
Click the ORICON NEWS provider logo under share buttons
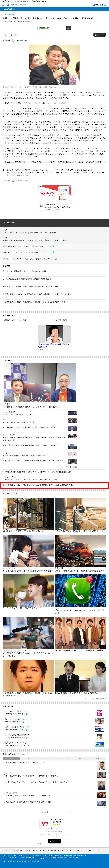20,40
